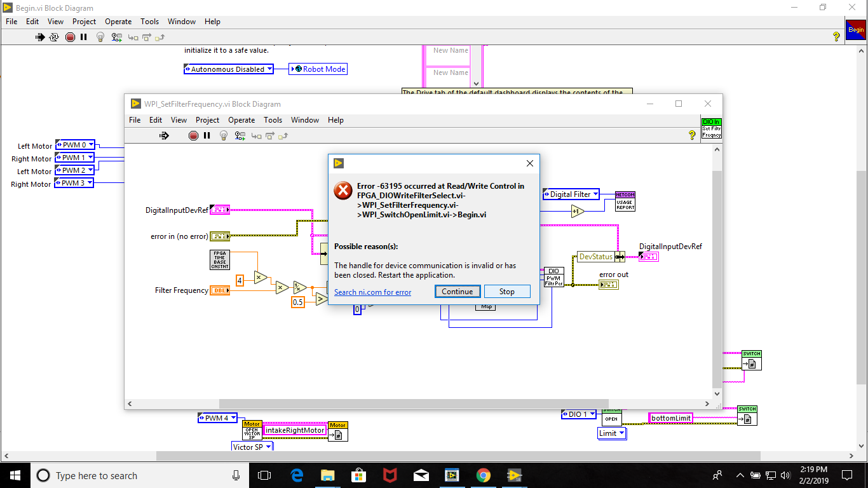
Task: Toggle Retain Wire Values in Begin.vi
Action: click(x=116, y=37)
